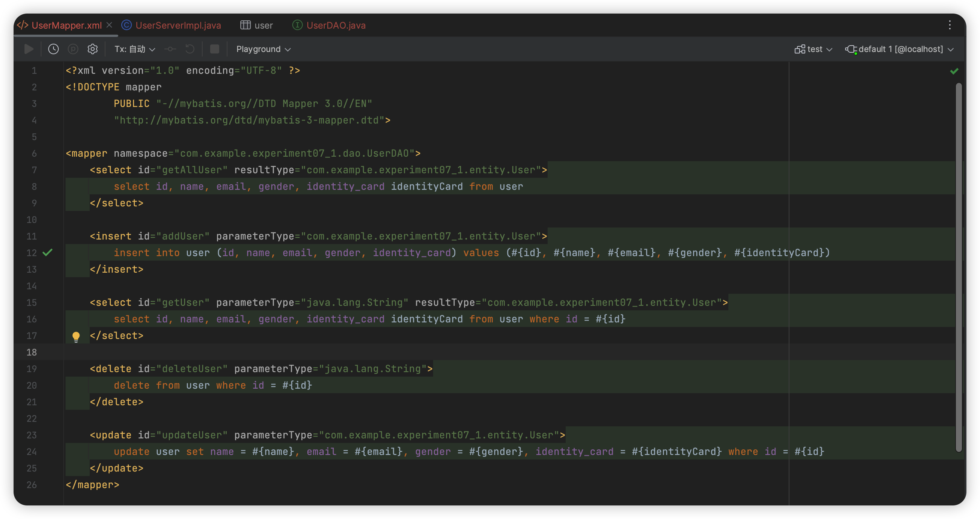Switch to the UserServerImpl.java tab

(x=171, y=25)
